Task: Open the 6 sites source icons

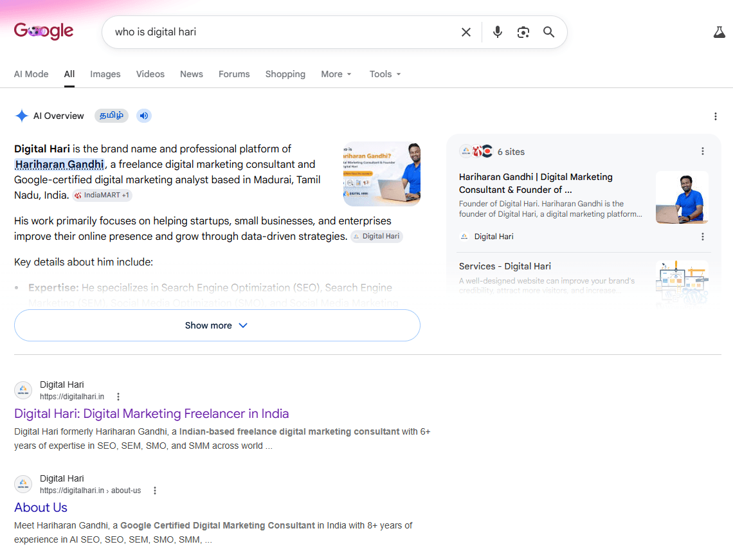Action: click(476, 152)
